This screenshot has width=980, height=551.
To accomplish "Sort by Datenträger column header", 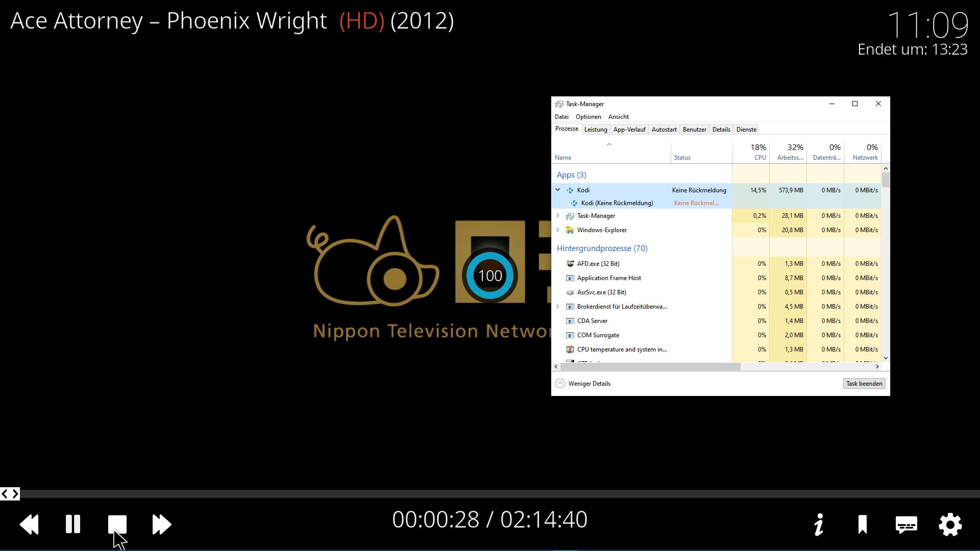I will [x=825, y=153].
